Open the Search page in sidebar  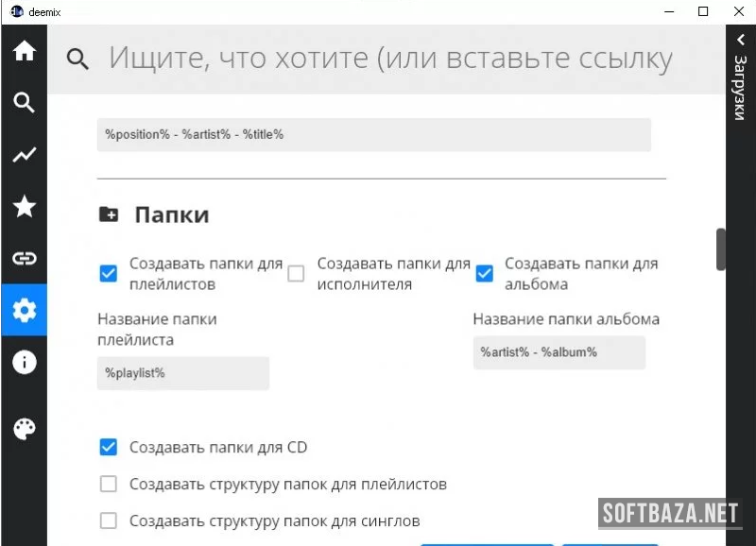(24, 103)
